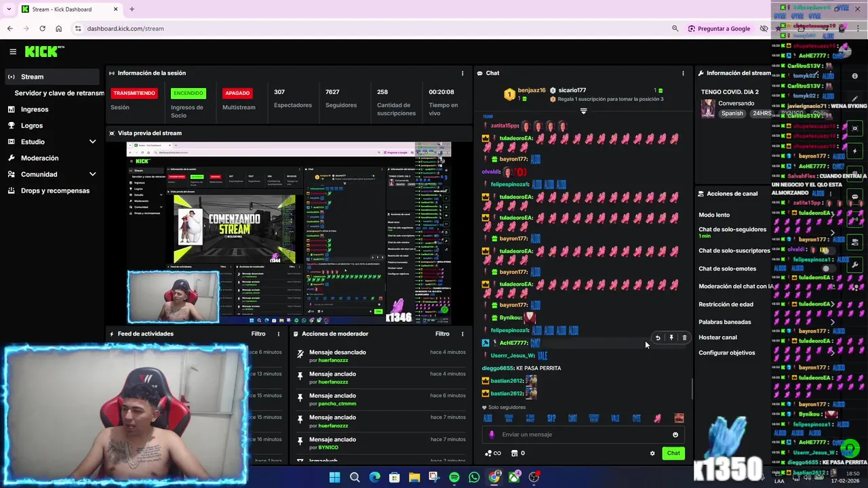
Task: Toggle Chat de solo-suscriptores switch
Action: pos(827,251)
